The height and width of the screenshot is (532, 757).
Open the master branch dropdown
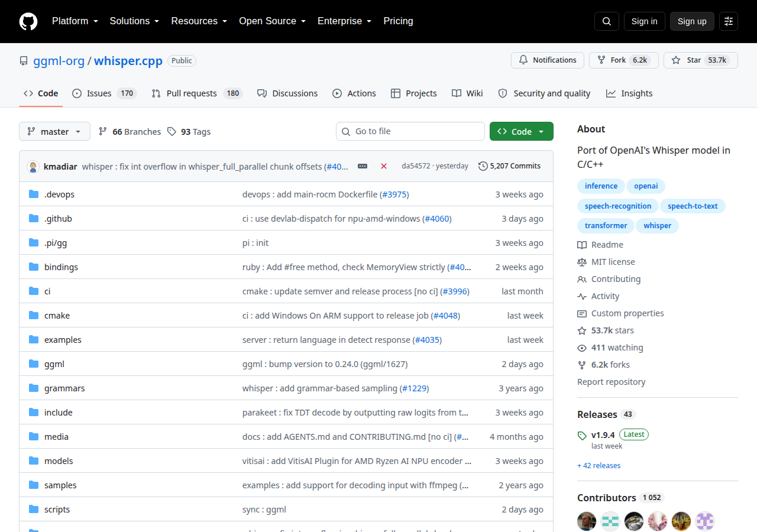(54, 131)
